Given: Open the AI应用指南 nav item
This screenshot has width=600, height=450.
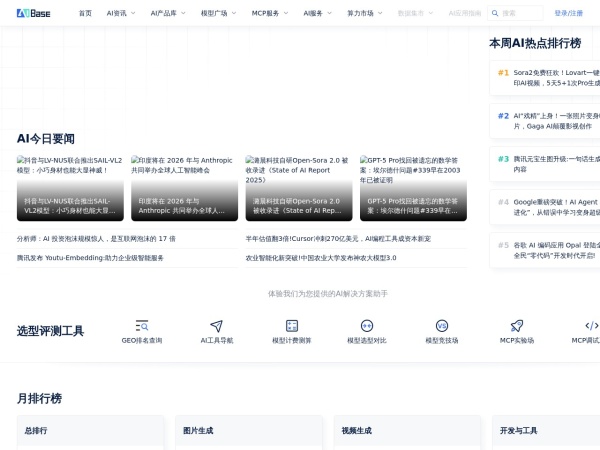Looking at the screenshot, I should (465, 13).
